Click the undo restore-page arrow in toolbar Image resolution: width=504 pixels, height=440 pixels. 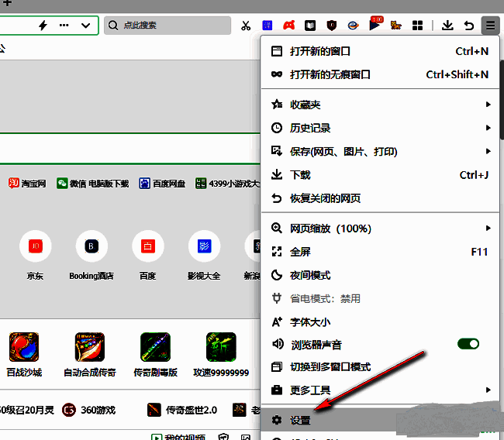tap(468, 26)
